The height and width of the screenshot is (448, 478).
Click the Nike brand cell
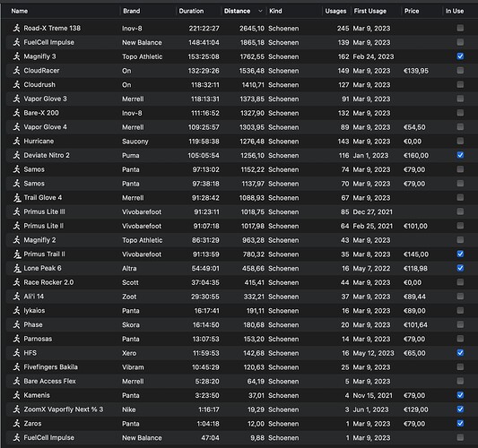coord(128,409)
